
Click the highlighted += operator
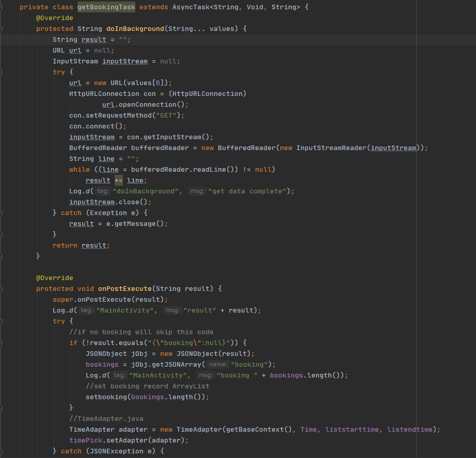(x=119, y=181)
